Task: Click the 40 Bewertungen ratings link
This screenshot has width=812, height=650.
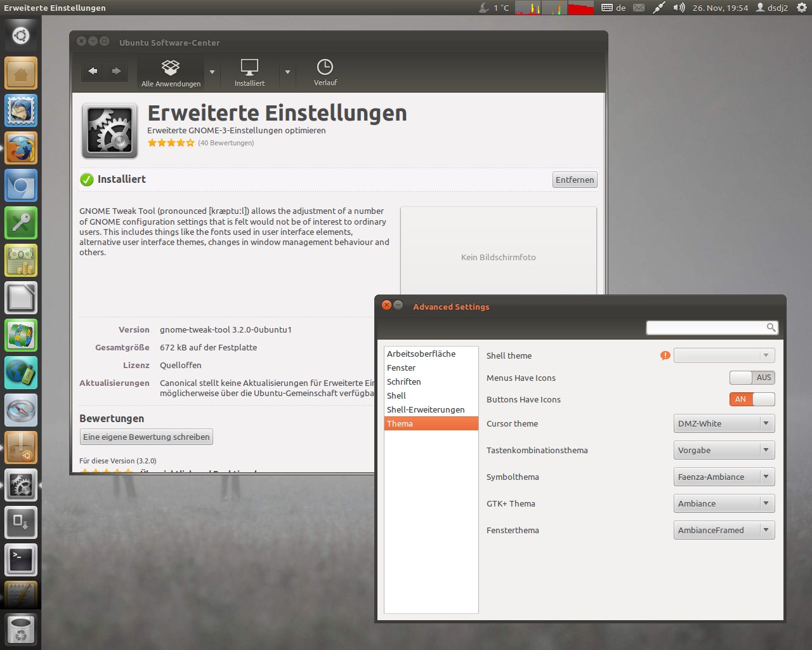Action: 226,143
